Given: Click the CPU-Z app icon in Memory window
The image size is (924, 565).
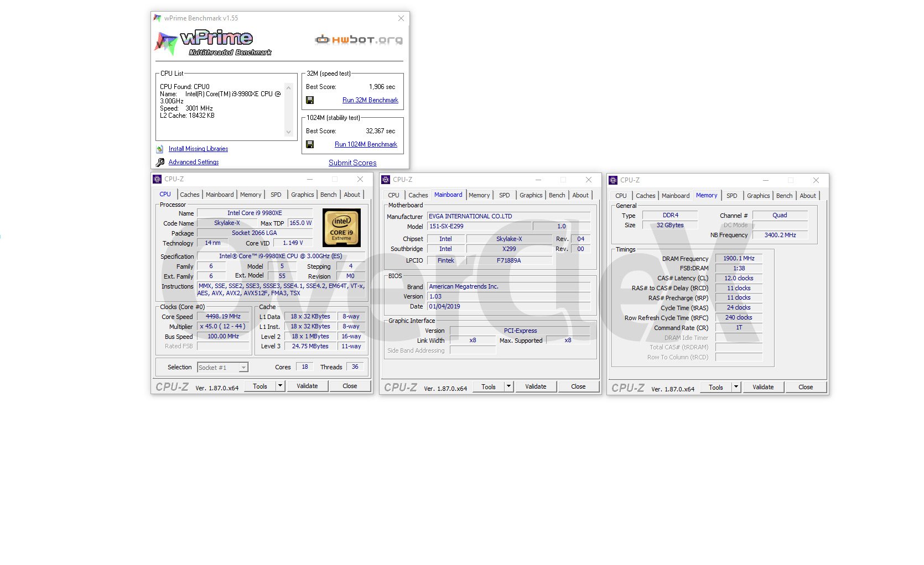Looking at the screenshot, I should [x=613, y=180].
